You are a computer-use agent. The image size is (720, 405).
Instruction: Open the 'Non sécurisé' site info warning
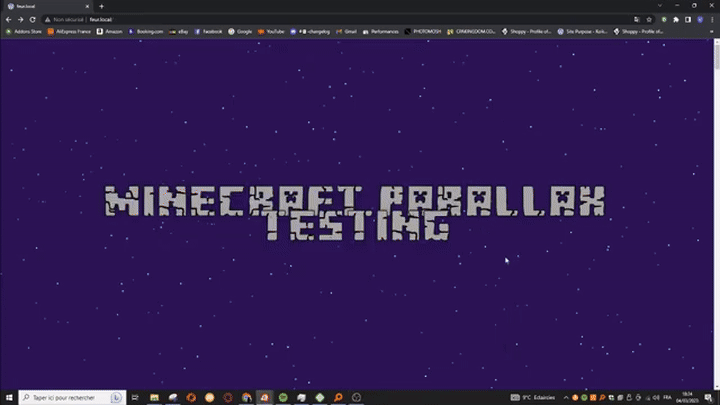tap(64, 20)
